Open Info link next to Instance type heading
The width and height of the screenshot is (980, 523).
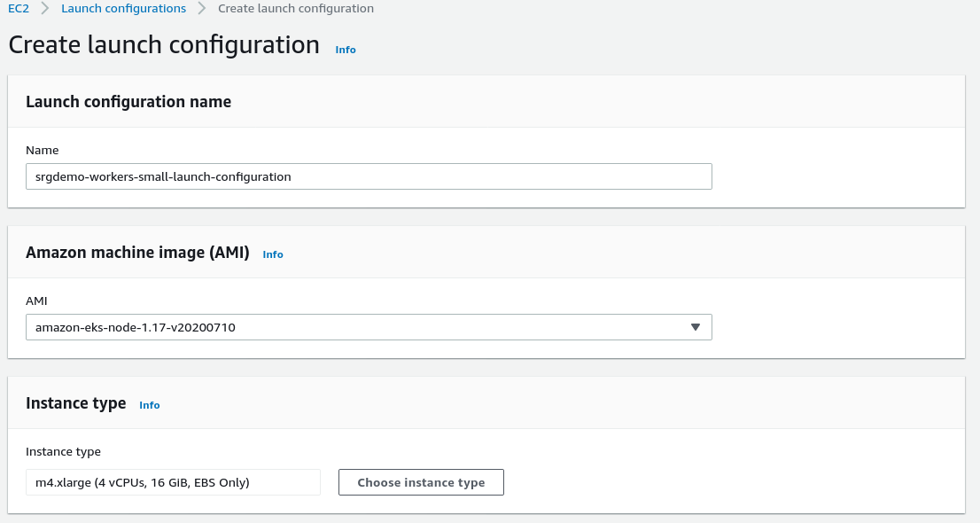tap(150, 405)
